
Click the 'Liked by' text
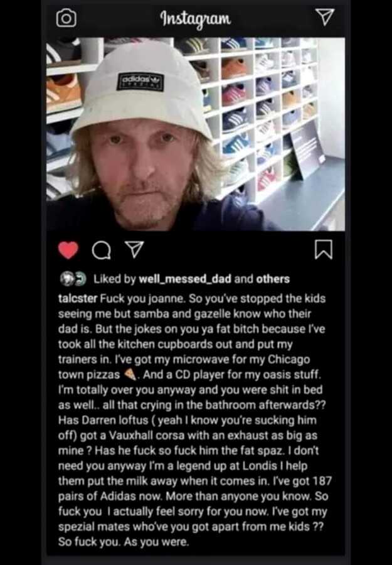pyautogui.click(x=115, y=279)
